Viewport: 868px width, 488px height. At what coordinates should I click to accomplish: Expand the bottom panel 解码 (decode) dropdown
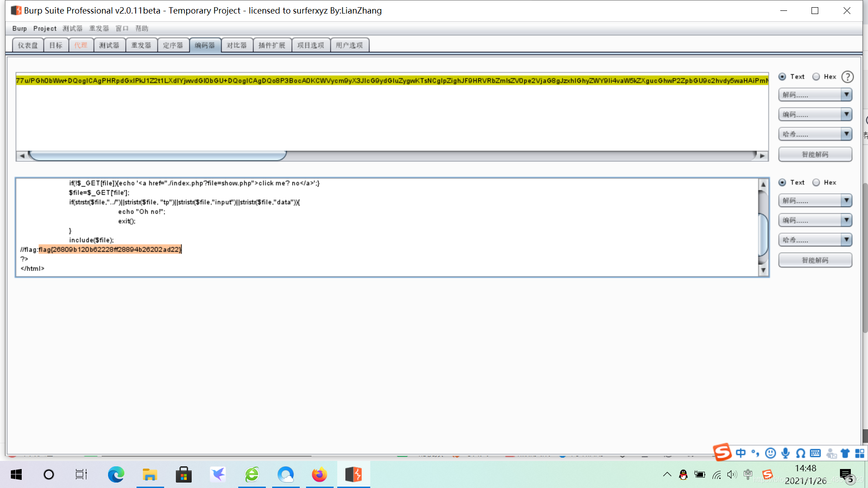click(x=815, y=201)
